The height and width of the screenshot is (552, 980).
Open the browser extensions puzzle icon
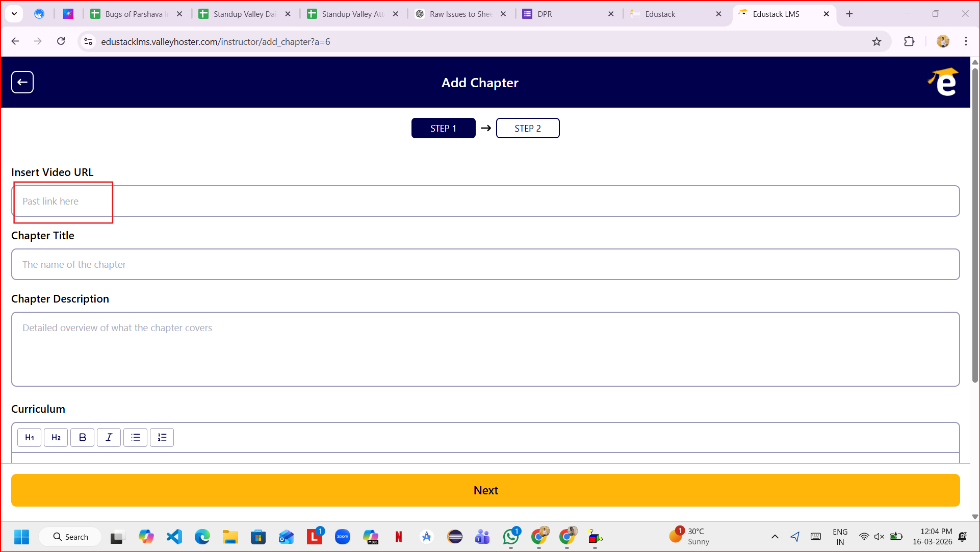click(x=909, y=42)
